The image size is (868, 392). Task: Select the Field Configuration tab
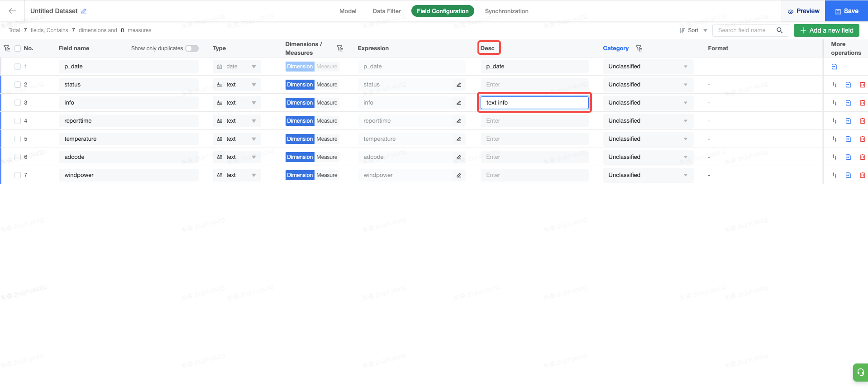[443, 11]
